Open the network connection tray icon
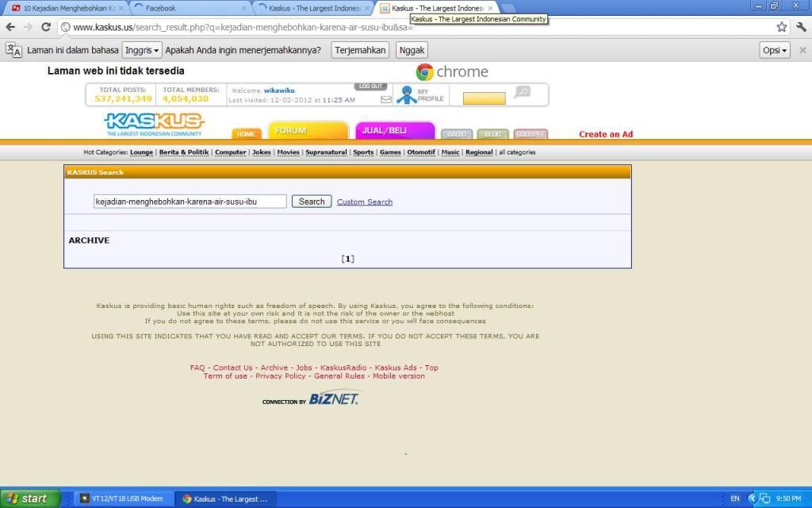This screenshot has height=508, width=812. [764, 498]
